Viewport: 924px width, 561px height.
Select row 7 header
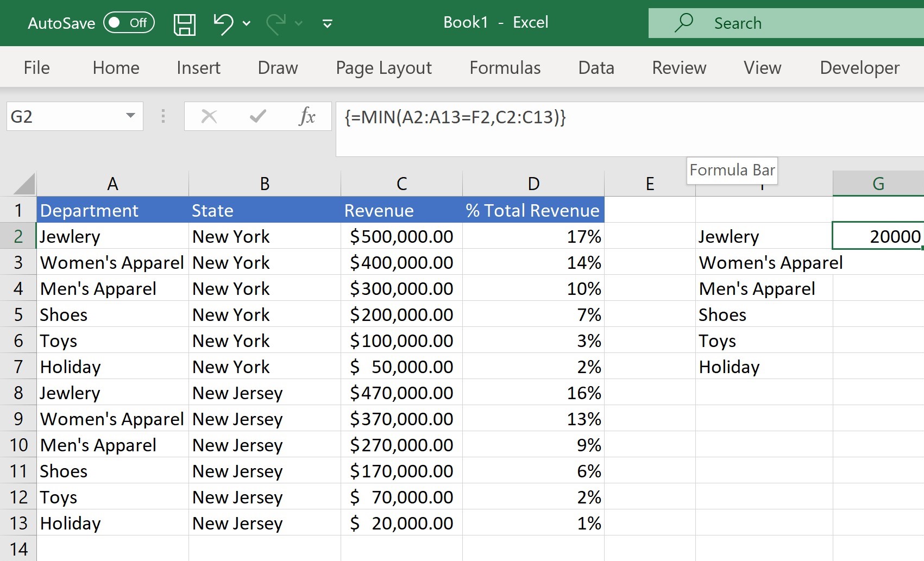[x=18, y=367]
